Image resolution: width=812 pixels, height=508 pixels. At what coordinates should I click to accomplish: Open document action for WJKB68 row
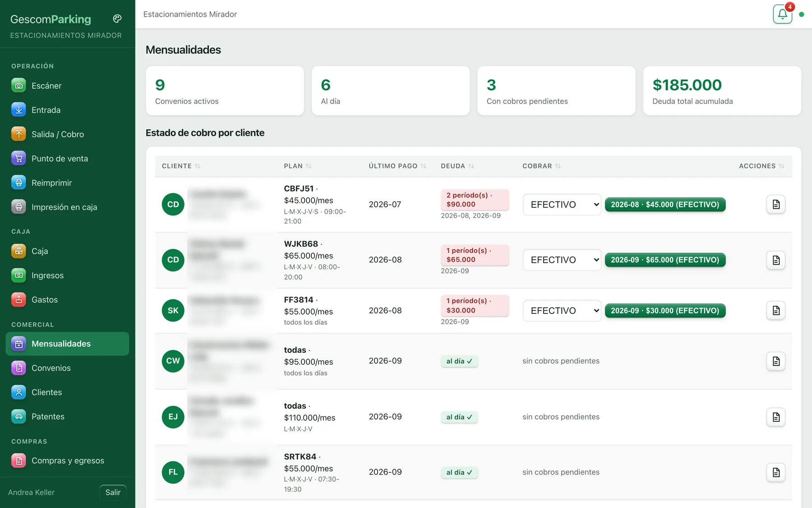pos(776,260)
